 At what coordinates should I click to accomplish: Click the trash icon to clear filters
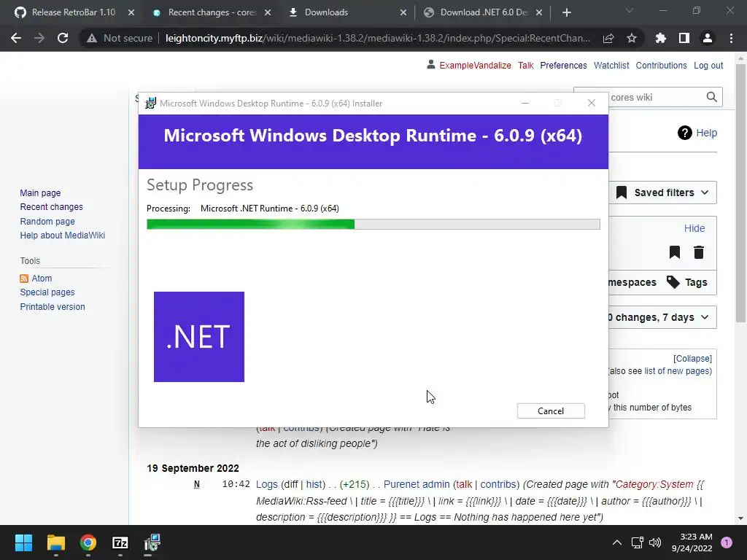pyautogui.click(x=699, y=252)
